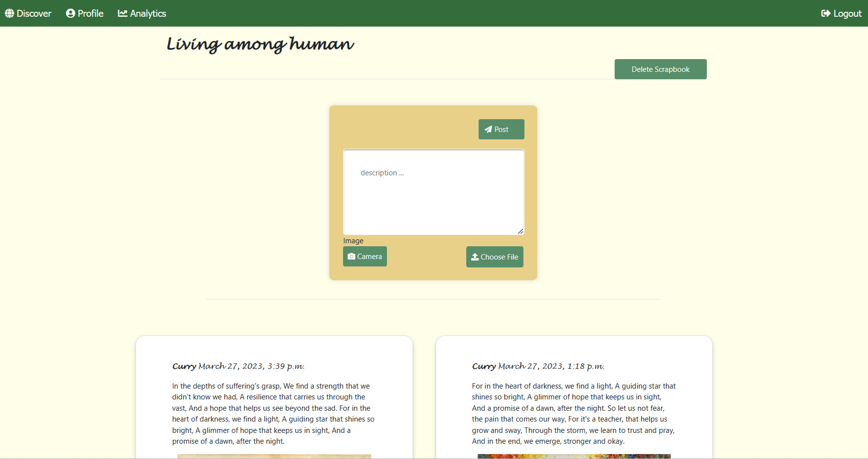The image size is (868, 459).
Task: Choose a file to upload
Action: pos(494,257)
